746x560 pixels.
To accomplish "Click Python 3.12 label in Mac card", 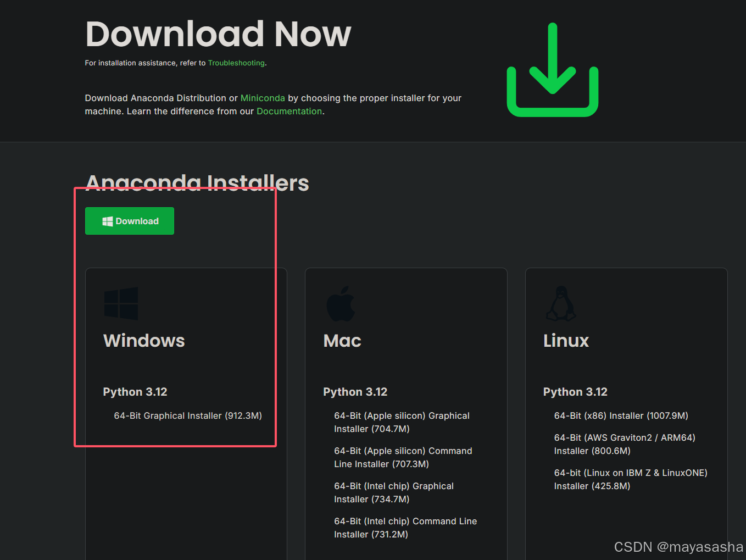I will pyautogui.click(x=355, y=392).
